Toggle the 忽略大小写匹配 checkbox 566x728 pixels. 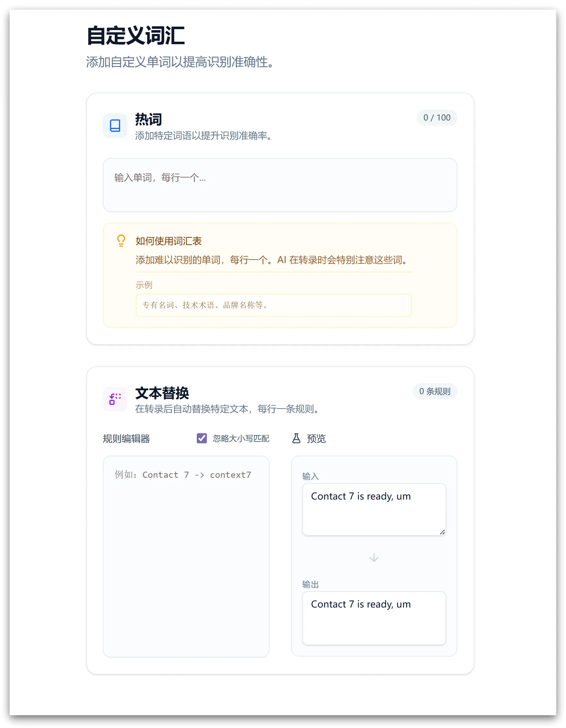(202, 438)
